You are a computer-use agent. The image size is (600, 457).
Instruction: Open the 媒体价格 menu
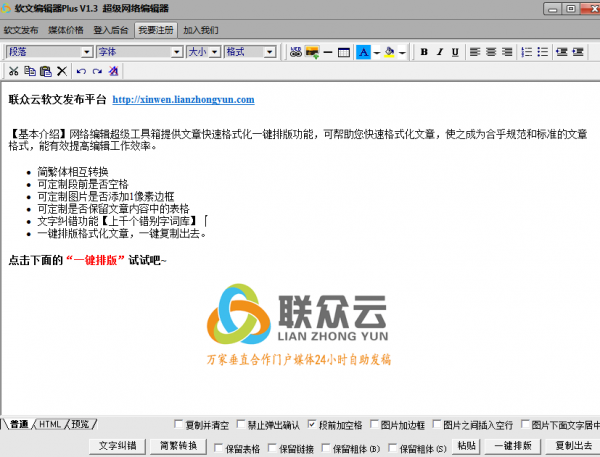[66, 30]
